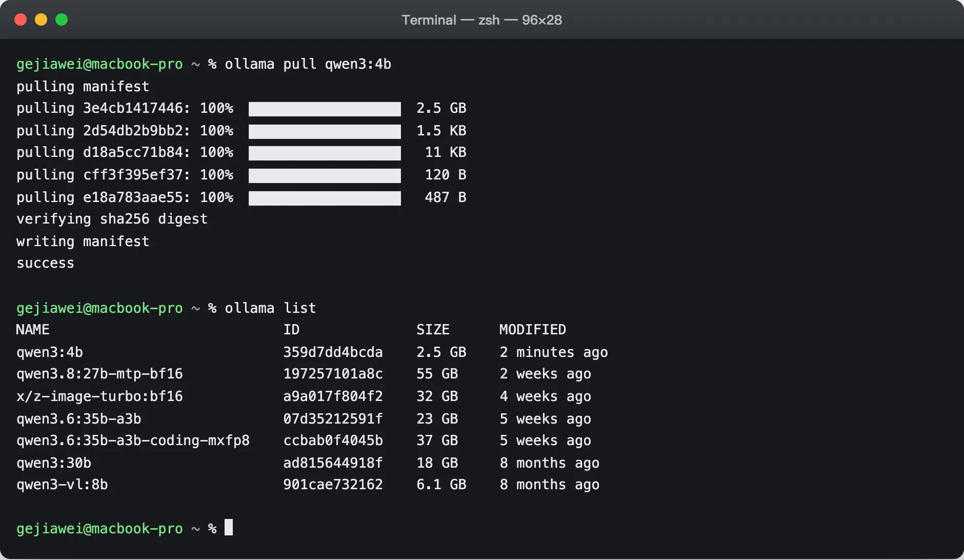Viewport: 964px width, 560px height.
Task: Click the '2 minutes ago' modified value
Action: pos(554,352)
